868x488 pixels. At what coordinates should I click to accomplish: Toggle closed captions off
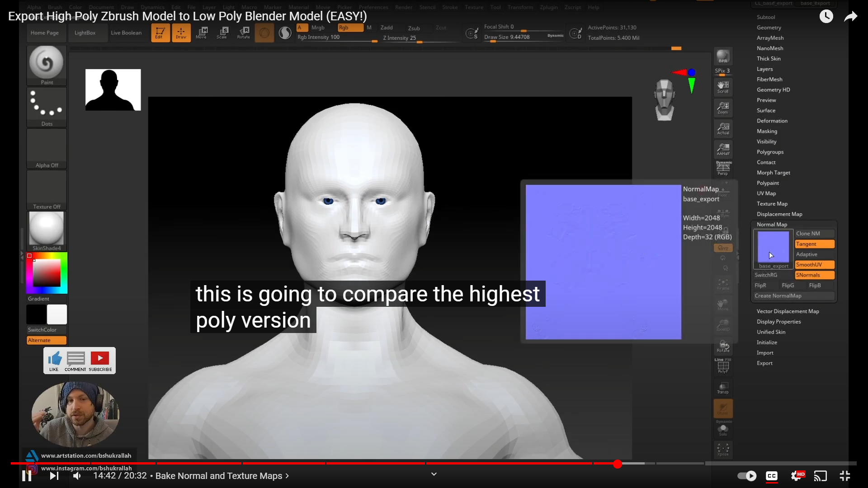771,476
